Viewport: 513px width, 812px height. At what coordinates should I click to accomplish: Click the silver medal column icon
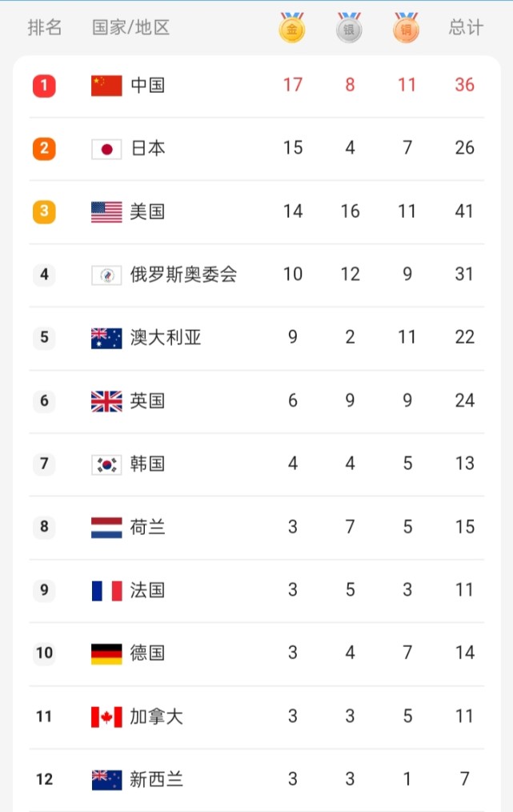coord(349,28)
